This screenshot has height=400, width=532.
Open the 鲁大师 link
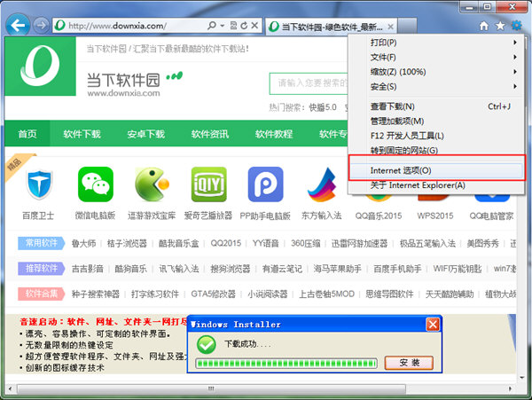(84, 243)
